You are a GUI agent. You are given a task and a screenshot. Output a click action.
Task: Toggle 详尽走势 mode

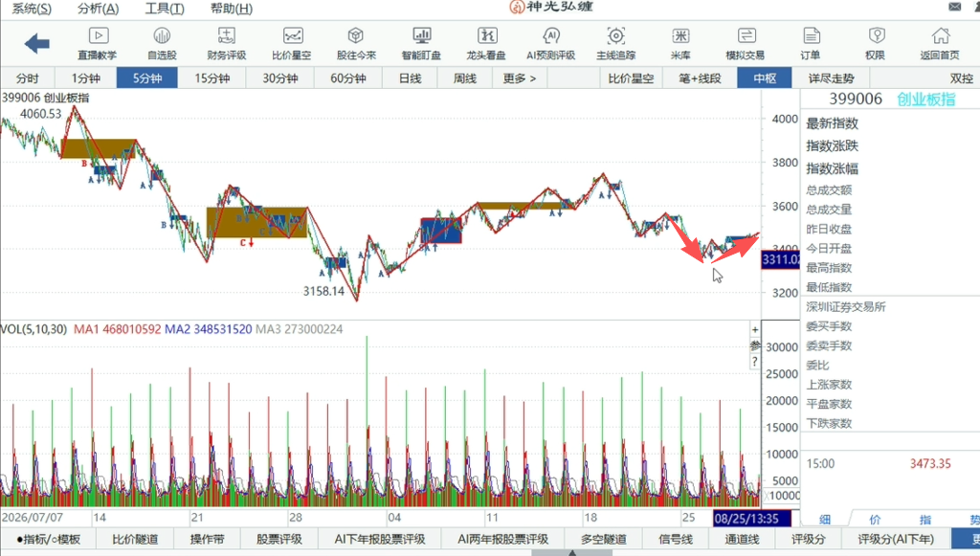point(831,78)
